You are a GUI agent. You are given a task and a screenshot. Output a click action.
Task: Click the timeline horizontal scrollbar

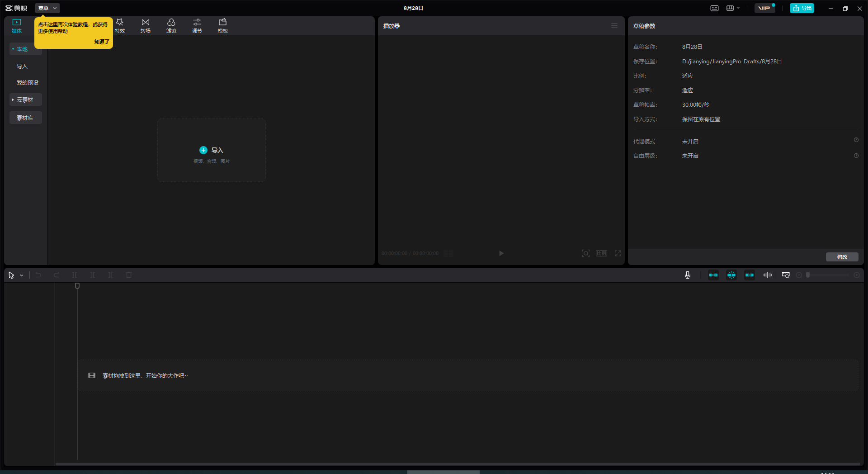pos(458,464)
